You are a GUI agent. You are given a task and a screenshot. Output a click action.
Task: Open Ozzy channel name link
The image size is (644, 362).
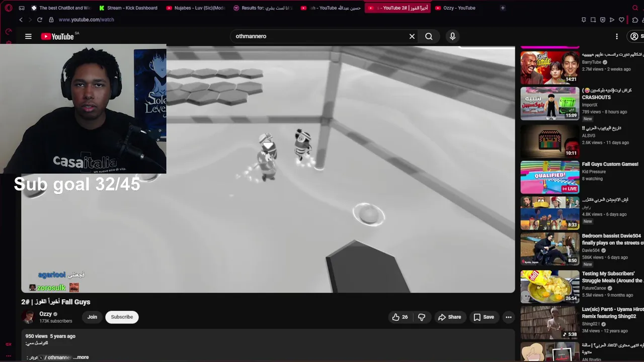click(45, 314)
